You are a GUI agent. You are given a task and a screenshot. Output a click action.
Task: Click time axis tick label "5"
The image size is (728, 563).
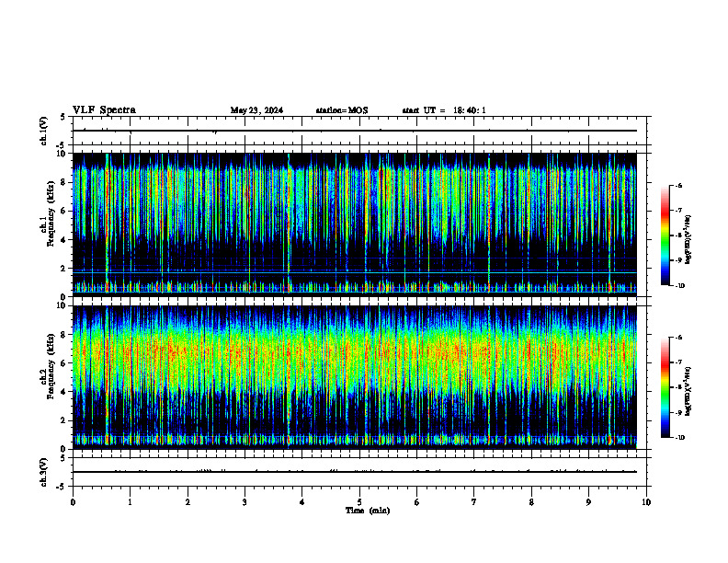[359, 502]
